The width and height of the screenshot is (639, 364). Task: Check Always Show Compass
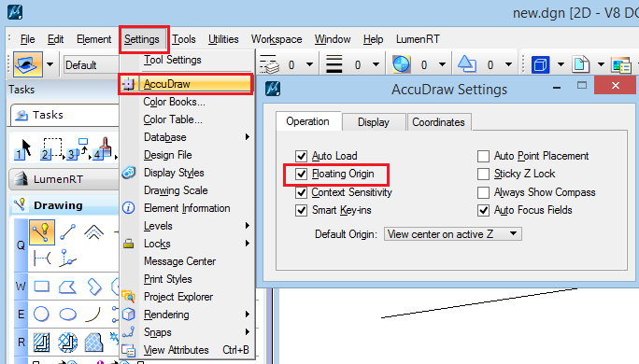click(x=483, y=192)
